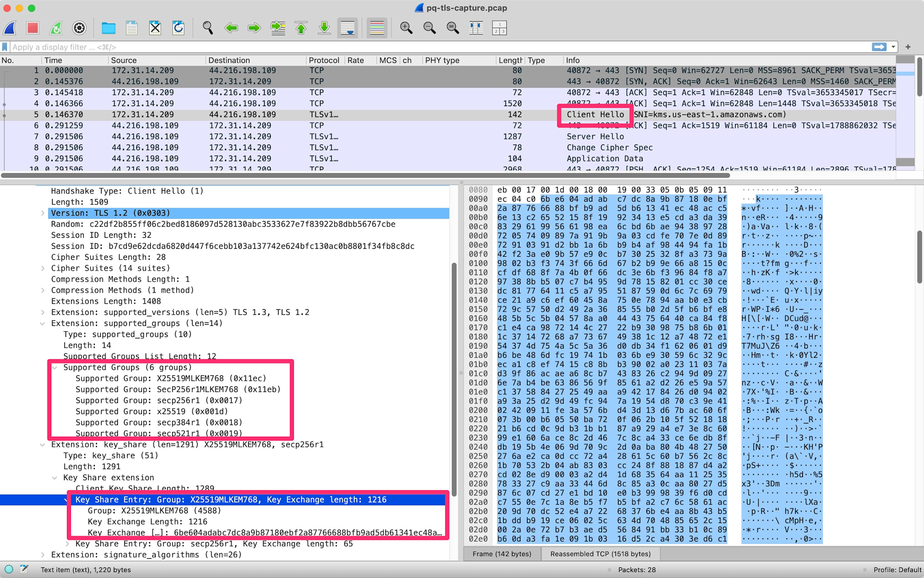Viewport: 924px width, 578px height.
Task: Switch to Reassembled TCP (1518 bytes) tab
Action: point(600,554)
